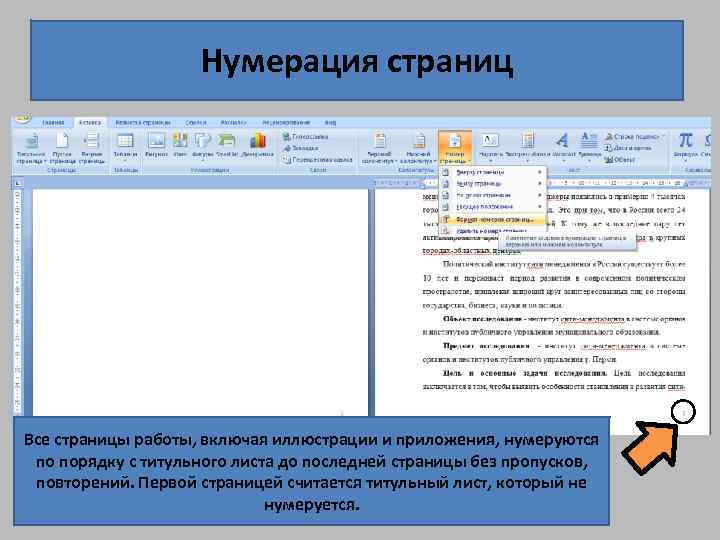Image resolution: width=720 pixels, height=540 pixels.
Task: Select the Вставка ribbon tab
Action: (90, 123)
